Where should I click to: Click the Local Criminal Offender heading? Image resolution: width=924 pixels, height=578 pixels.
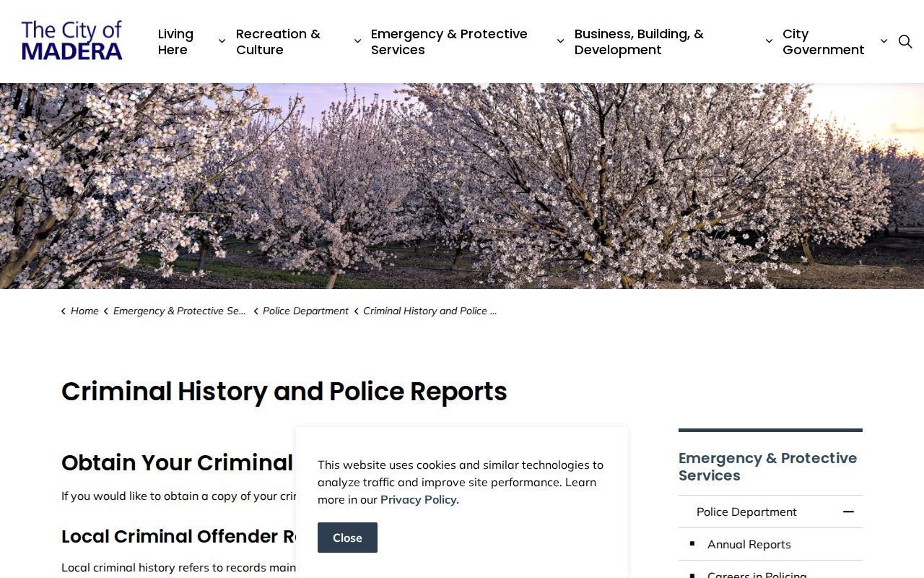tap(178, 536)
